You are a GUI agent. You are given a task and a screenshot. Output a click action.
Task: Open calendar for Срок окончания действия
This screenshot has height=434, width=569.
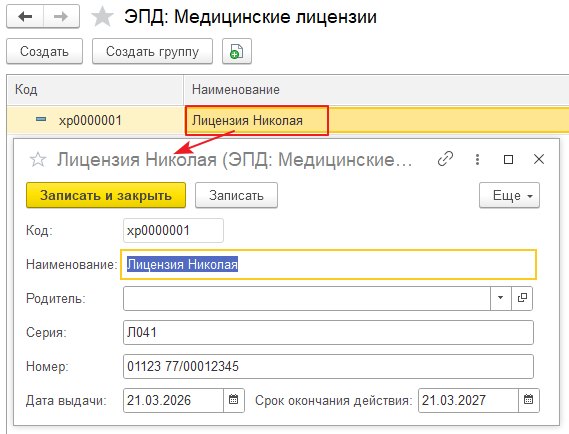point(528,400)
